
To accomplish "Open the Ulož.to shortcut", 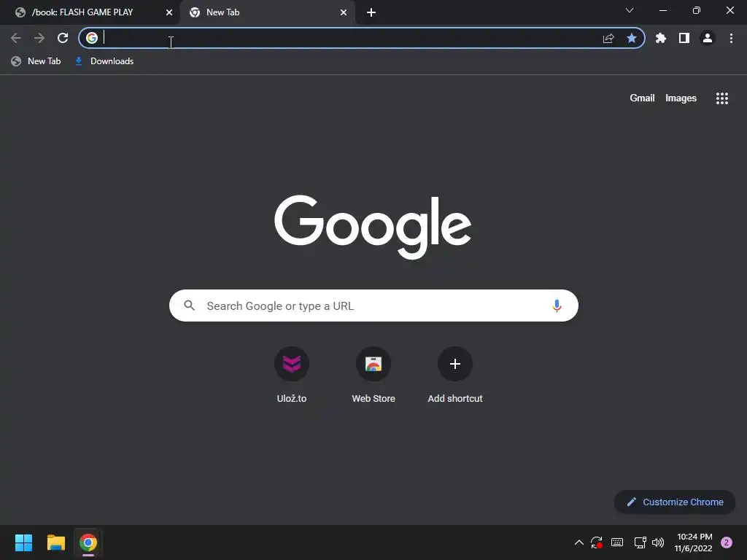I will coord(292,376).
